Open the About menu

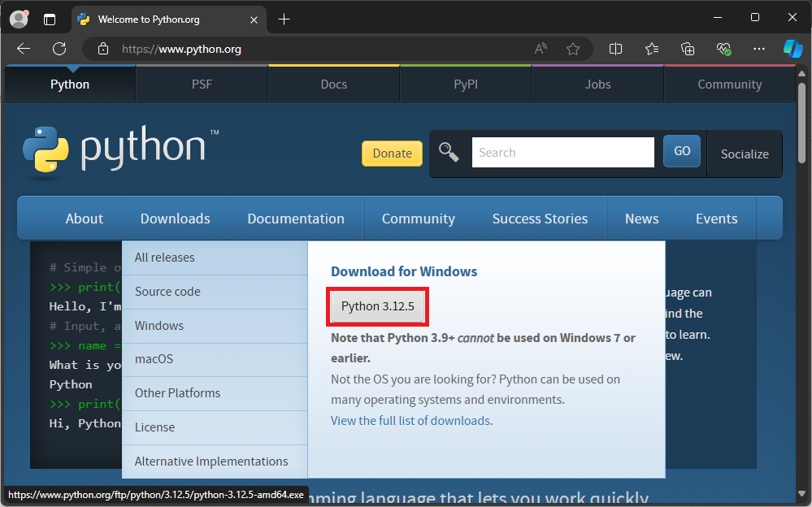pyautogui.click(x=84, y=219)
